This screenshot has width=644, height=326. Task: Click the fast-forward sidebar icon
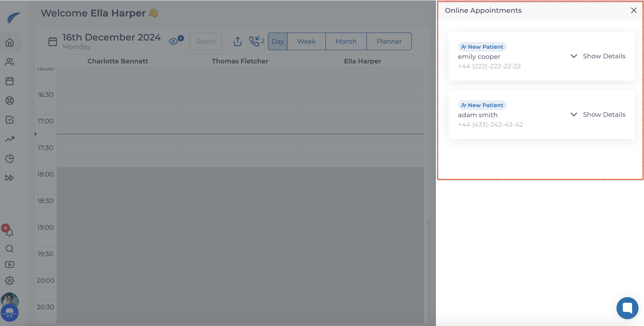[10, 178]
